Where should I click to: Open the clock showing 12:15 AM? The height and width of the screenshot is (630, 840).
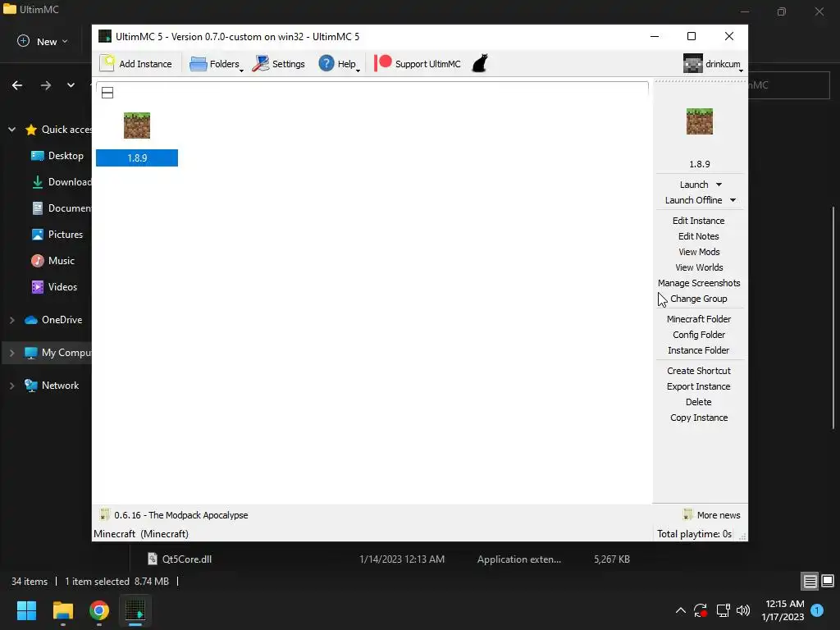(783, 610)
